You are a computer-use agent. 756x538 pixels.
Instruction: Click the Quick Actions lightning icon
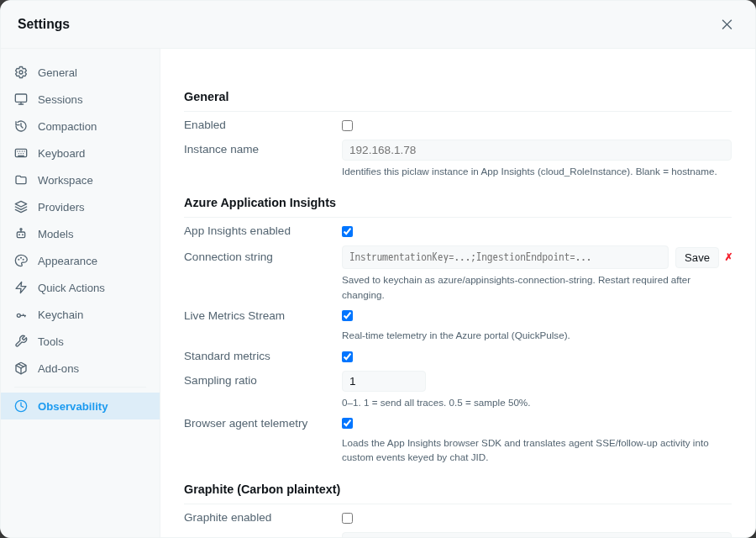point(21,287)
